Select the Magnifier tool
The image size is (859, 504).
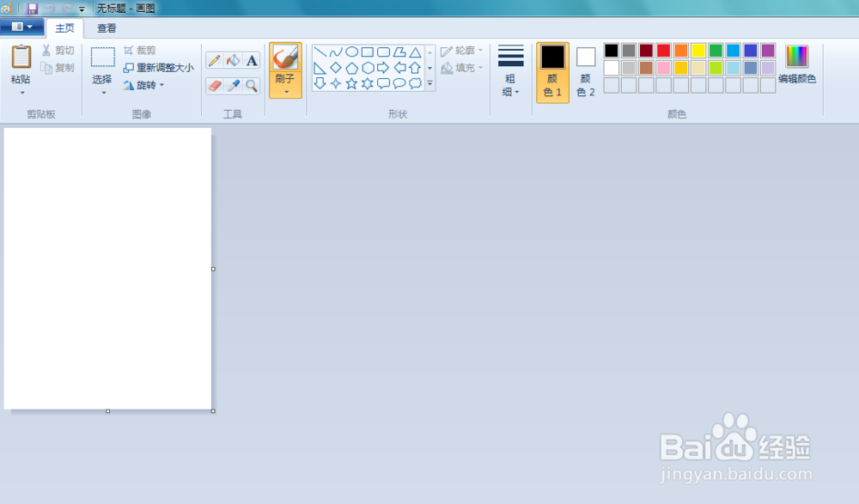252,86
